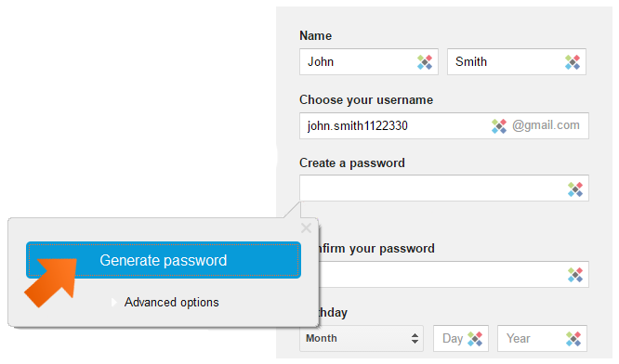Click password manager icon in last name field
619x364 pixels.
pyautogui.click(x=573, y=62)
